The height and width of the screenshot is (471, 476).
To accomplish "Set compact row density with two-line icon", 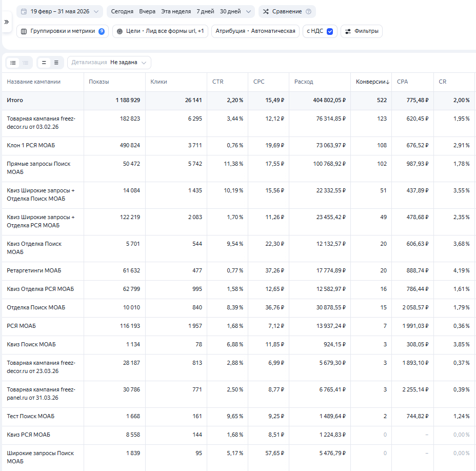I will 44,63.
